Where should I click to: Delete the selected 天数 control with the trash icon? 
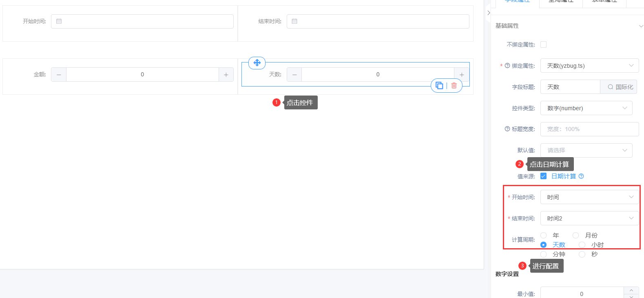(x=454, y=85)
